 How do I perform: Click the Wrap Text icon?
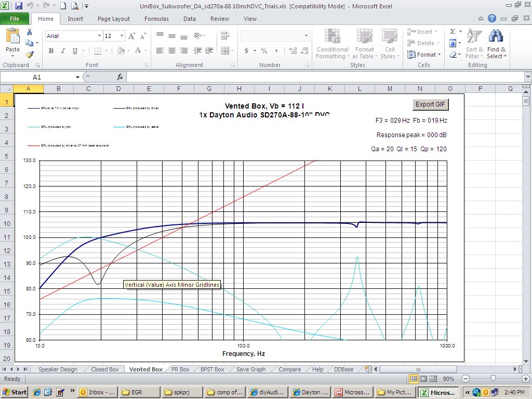(225, 35)
